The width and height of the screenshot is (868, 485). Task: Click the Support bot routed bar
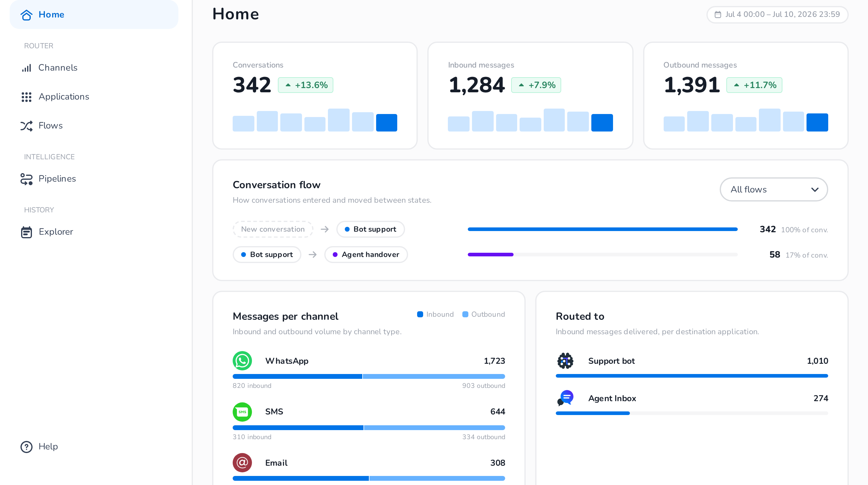(x=692, y=376)
